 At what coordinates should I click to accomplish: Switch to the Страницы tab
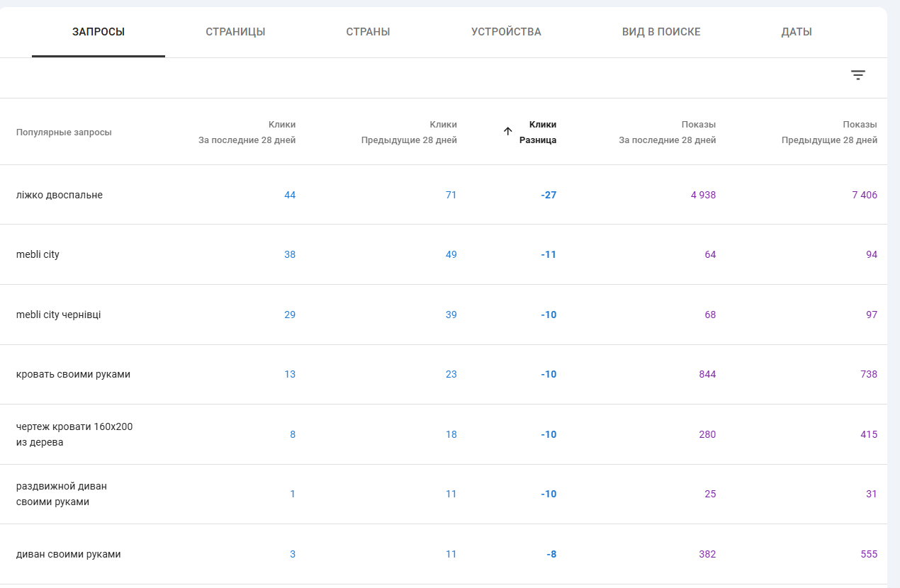(x=235, y=32)
